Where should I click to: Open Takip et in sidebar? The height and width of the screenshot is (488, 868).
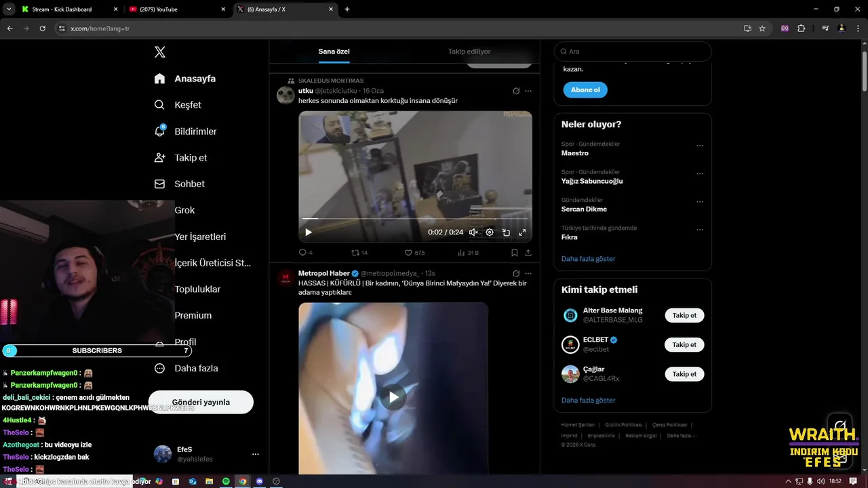tap(180, 157)
